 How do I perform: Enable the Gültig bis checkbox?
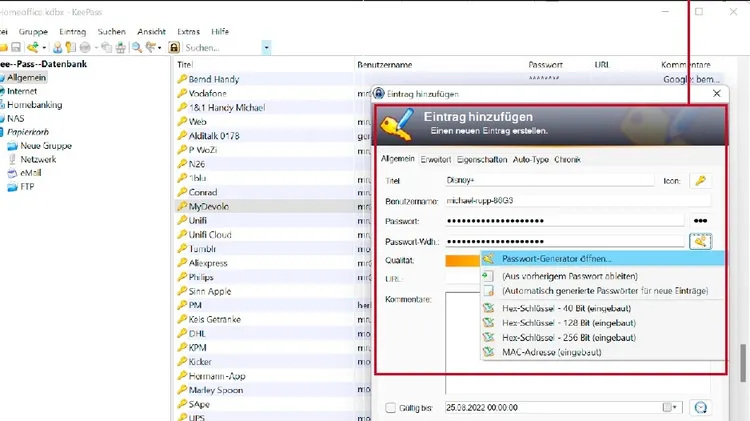pyautogui.click(x=391, y=408)
